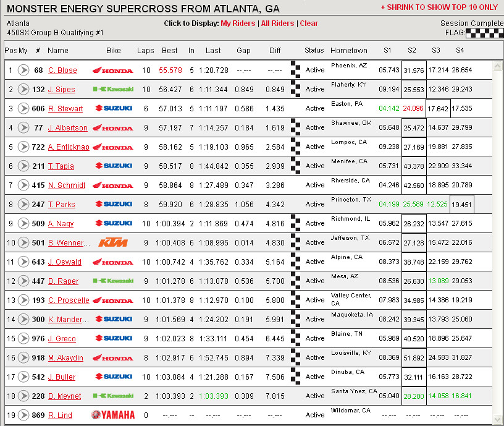Click arrow icon in rider 501 row
This screenshot has height=426, width=504.
tap(23, 242)
